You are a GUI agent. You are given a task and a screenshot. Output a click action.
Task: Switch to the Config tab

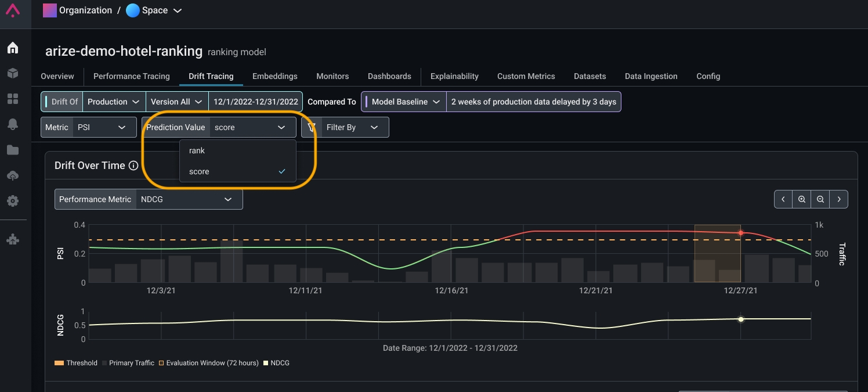pyautogui.click(x=708, y=76)
